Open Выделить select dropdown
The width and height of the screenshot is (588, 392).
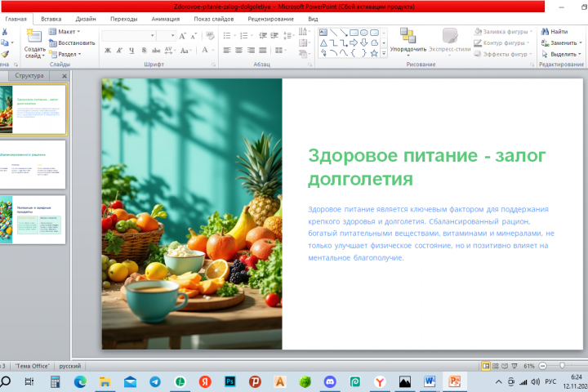[561, 54]
